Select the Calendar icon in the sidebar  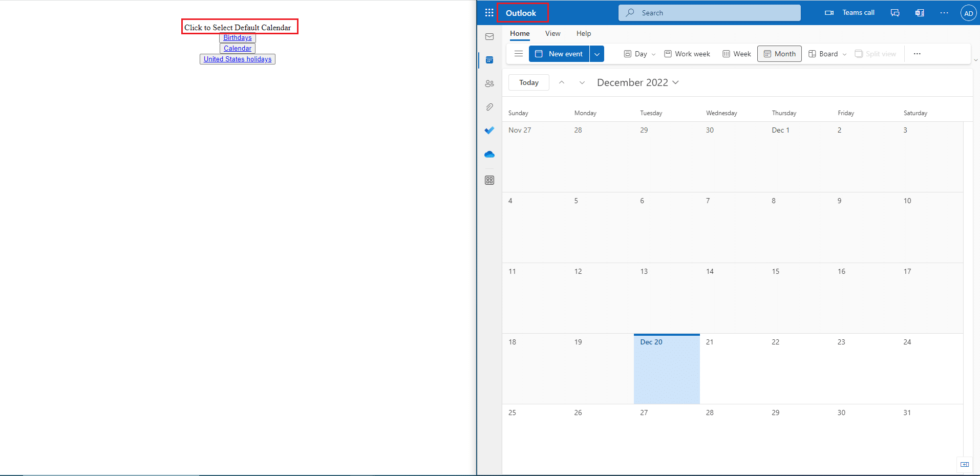(489, 60)
